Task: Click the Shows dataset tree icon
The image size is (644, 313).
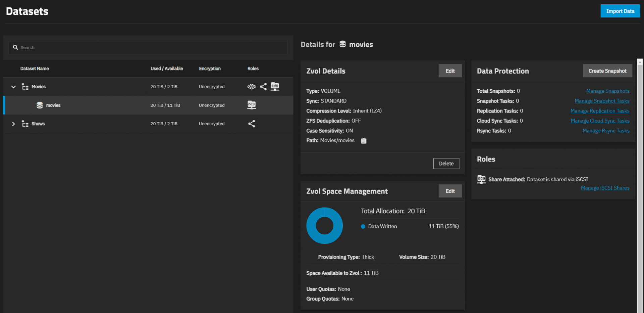Action: (25, 124)
